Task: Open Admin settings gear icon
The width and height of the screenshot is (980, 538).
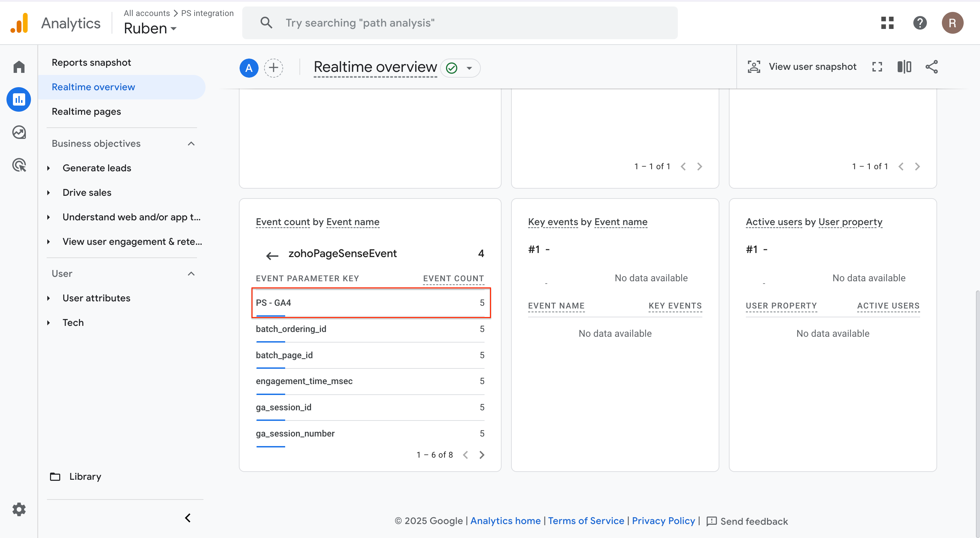Action: [x=19, y=509]
